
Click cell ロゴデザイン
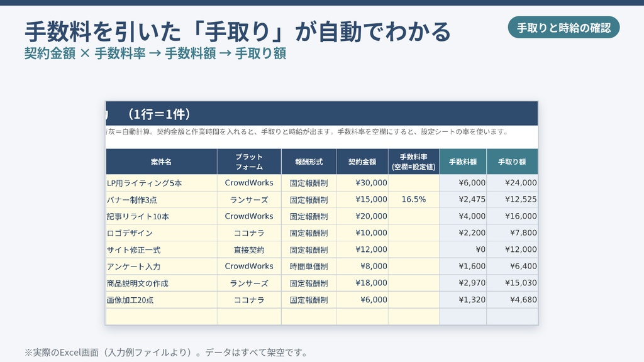(161, 233)
